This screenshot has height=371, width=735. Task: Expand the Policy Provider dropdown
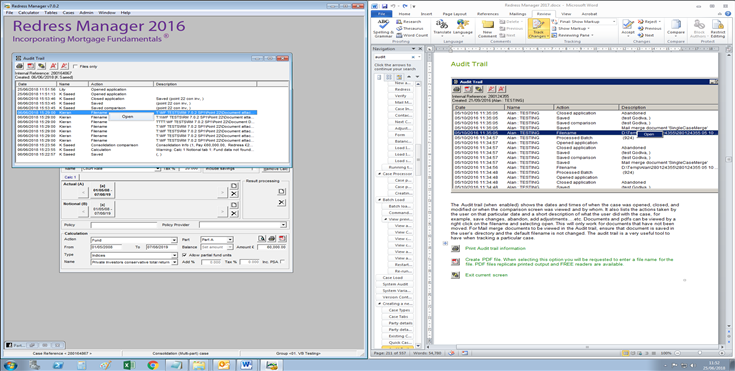[283, 225]
